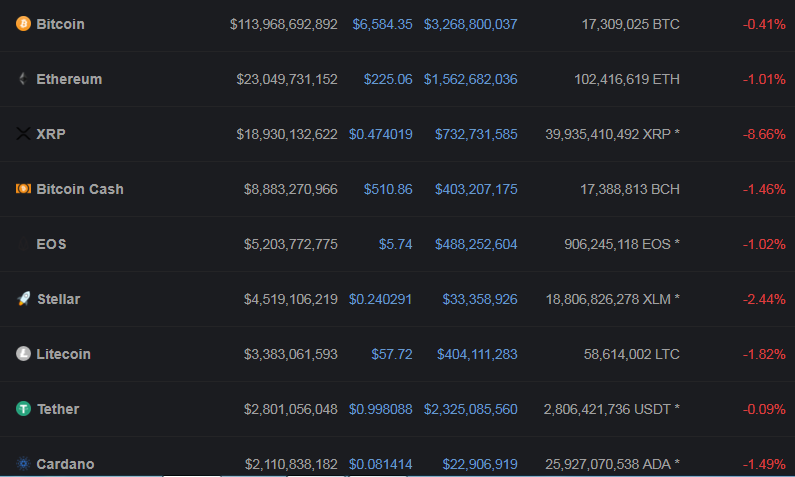Click Litecoin price $57.72
Screen dimensions: 795x477
click(392, 354)
